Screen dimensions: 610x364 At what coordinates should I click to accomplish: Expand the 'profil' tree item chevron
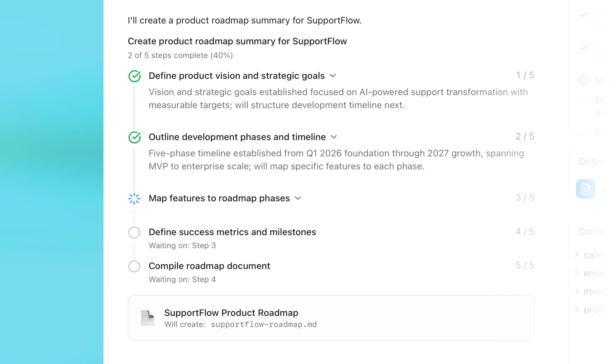pyautogui.click(x=577, y=309)
